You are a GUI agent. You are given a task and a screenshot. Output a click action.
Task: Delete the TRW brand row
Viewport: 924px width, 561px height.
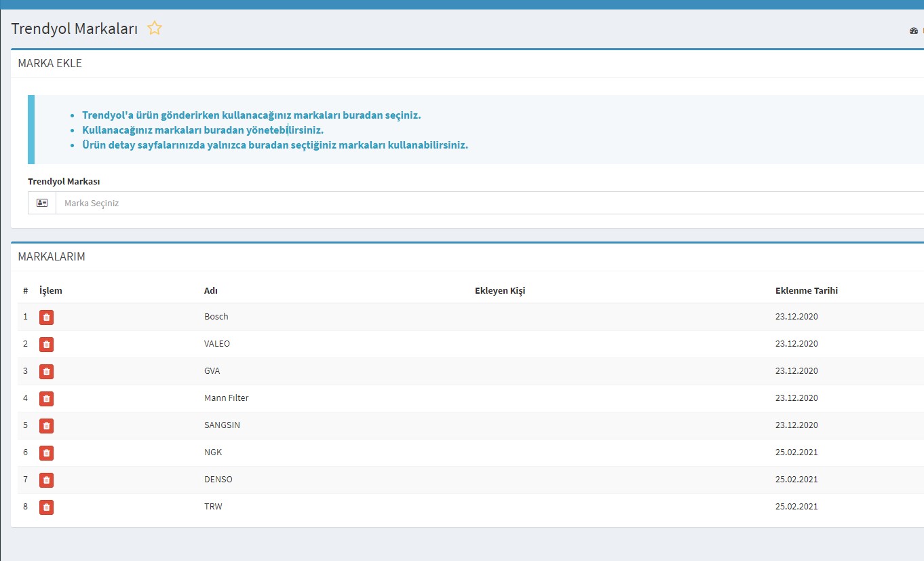tap(46, 507)
